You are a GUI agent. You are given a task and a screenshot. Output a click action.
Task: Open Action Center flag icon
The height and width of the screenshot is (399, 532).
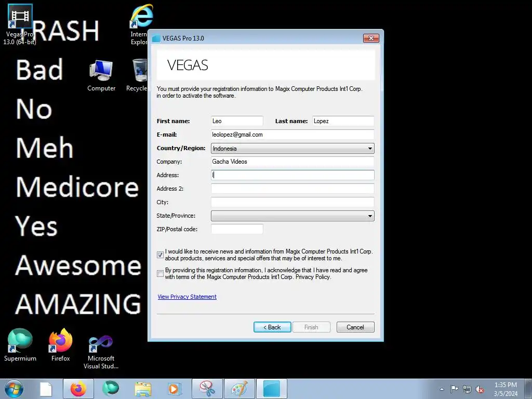(454, 389)
